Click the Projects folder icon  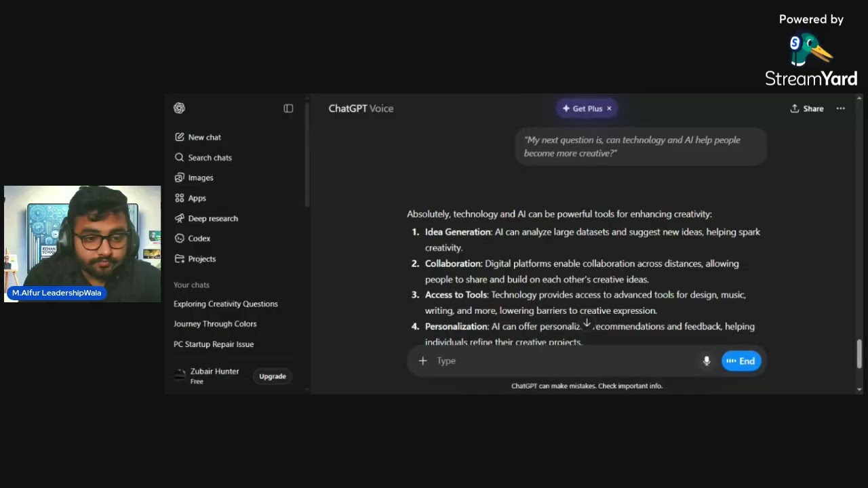[x=179, y=259]
